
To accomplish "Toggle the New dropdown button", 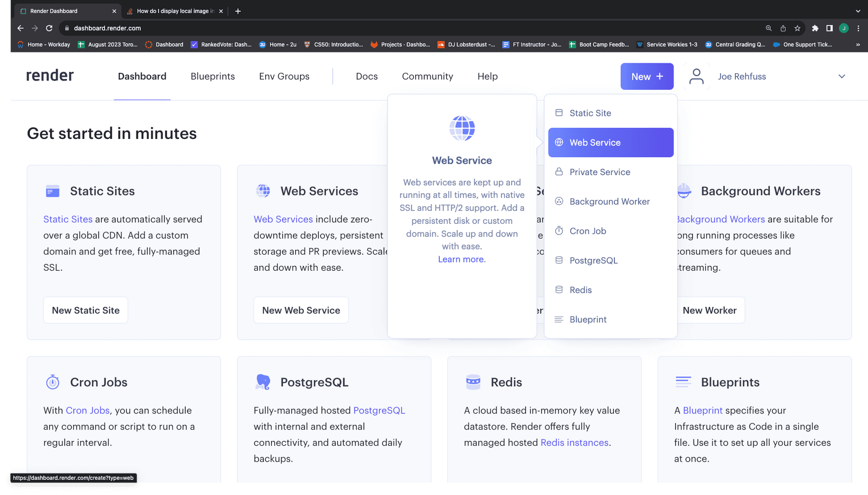I will pyautogui.click(x=647, y=76).
